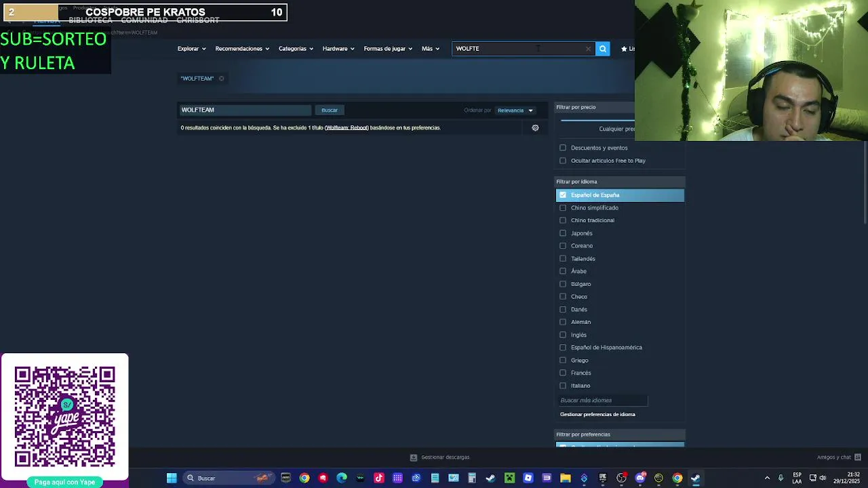Open Minecraft from the taskbar
Image resolution: width=868 pixels, height=488 pixels.
[x=509, y=478]
